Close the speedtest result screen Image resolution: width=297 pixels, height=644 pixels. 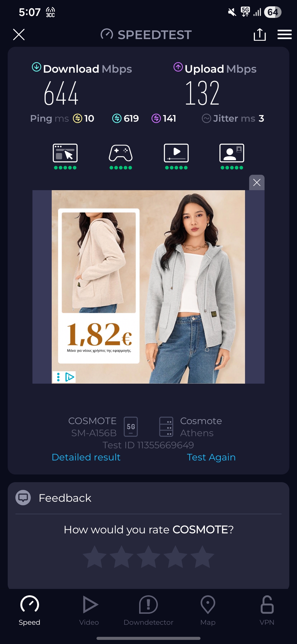tap(19, 34)
